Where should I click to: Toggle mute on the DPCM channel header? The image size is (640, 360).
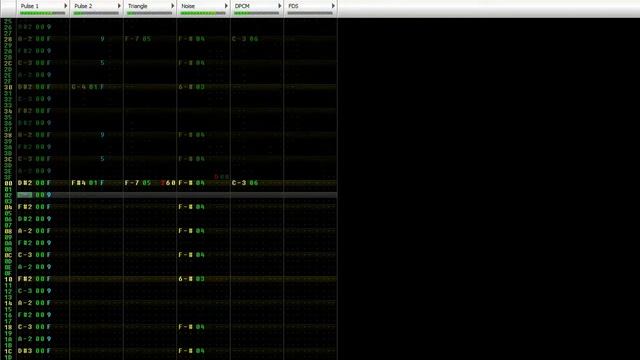242,6
